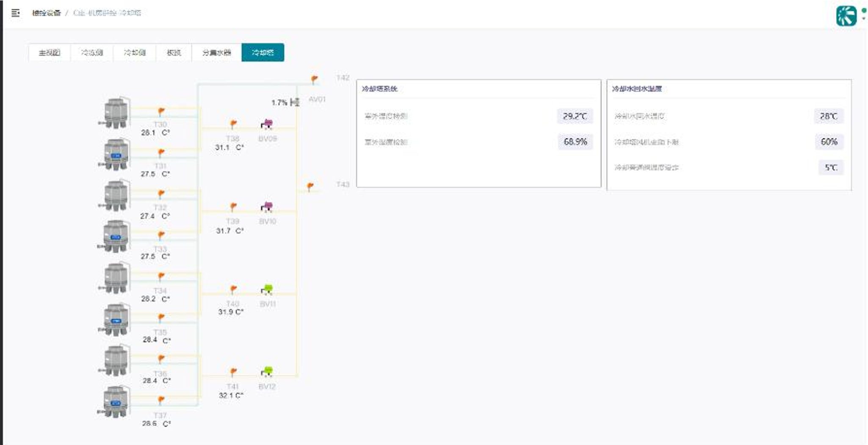Screen dimensions: 868x445
Task: Click the green app logo icon
Action: click(846, 16)
